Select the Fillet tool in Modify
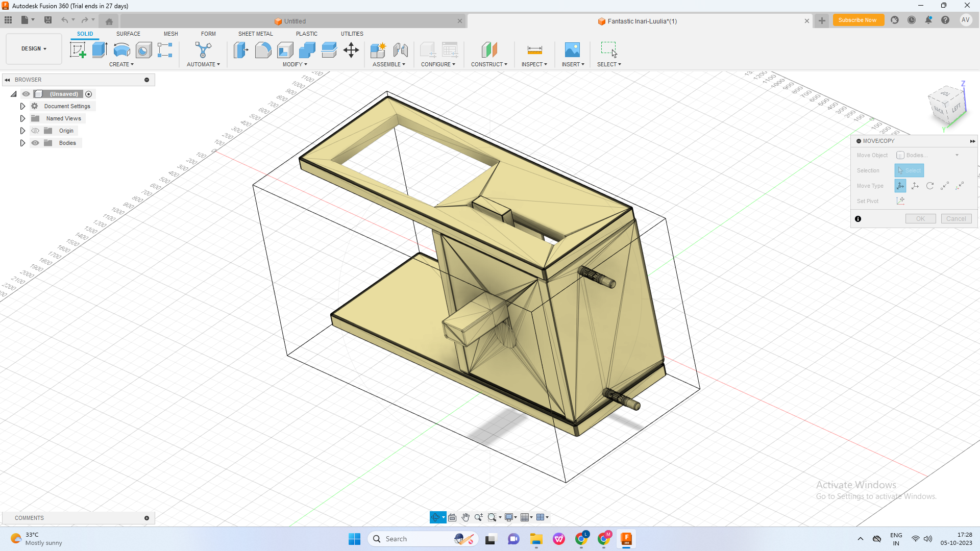 tap(263, 51)
